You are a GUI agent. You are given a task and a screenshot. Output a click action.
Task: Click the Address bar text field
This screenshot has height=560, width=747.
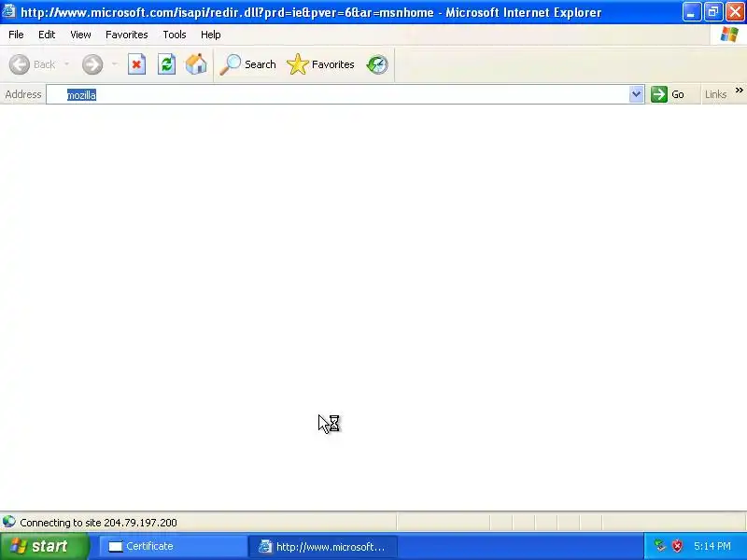pyautogui.click(x=338, y=95)
